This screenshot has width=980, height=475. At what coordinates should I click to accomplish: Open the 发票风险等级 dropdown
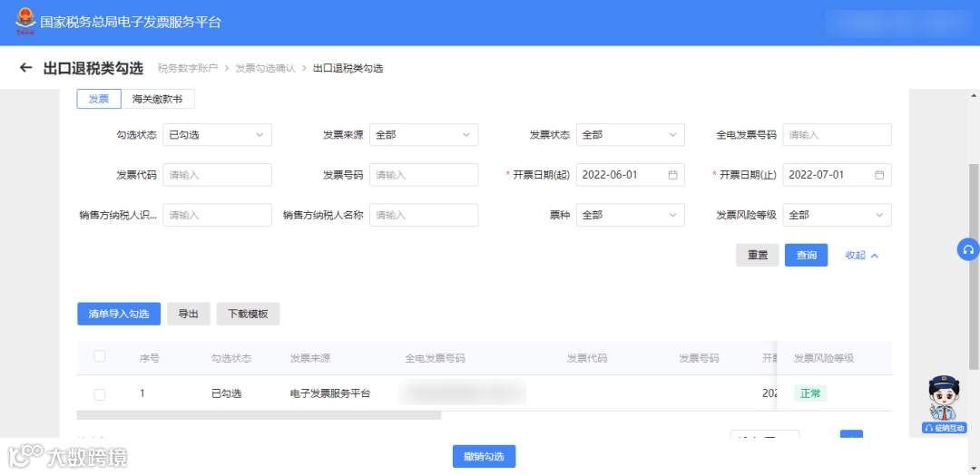(837, 215)
